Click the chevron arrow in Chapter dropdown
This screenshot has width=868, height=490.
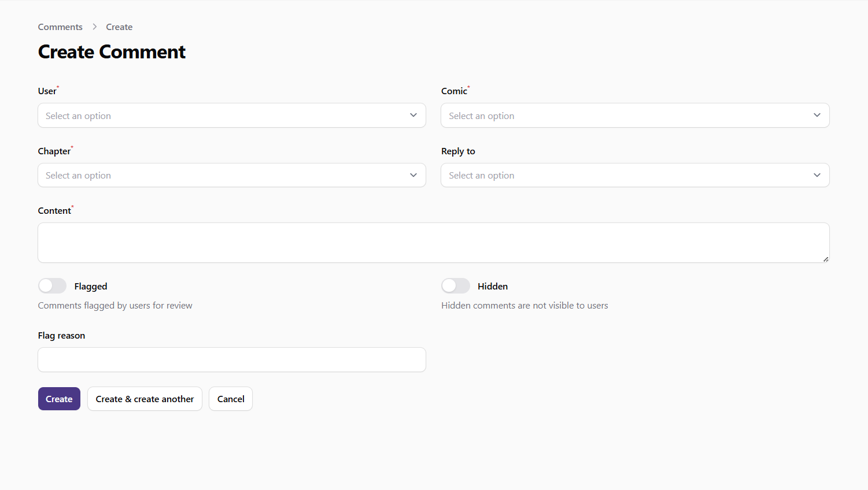pyautogui.click(x=413, y=176)
